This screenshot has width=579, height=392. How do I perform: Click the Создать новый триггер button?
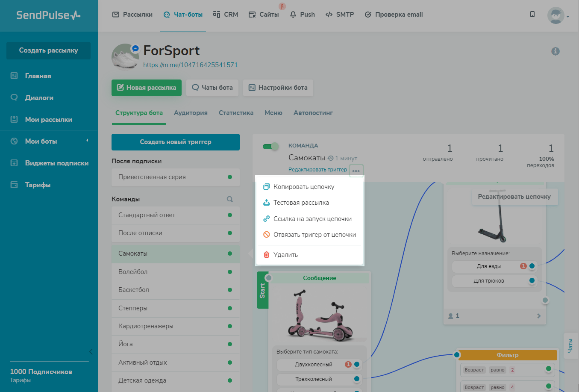(175, 142)
